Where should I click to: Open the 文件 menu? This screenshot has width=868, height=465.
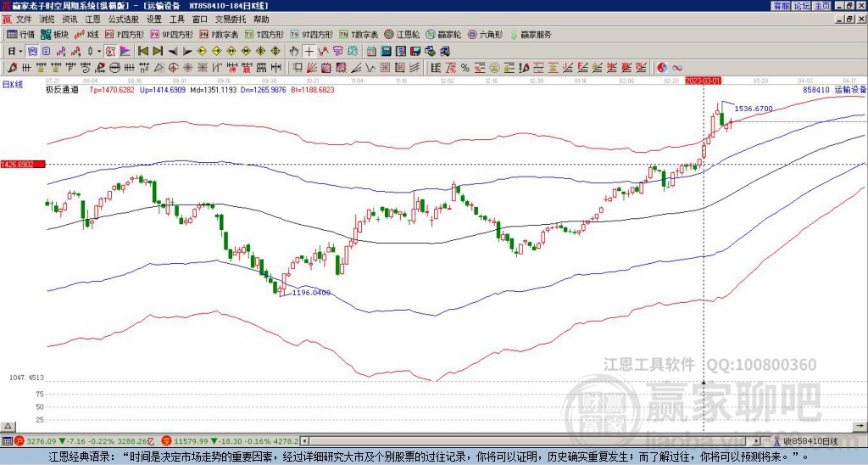click(x=24, y=20)
